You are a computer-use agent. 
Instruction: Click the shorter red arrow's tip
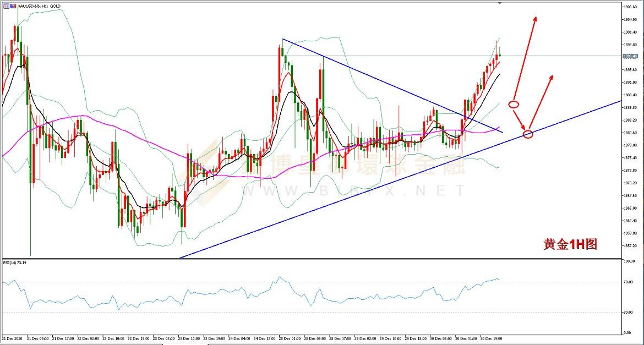[552, 75]
